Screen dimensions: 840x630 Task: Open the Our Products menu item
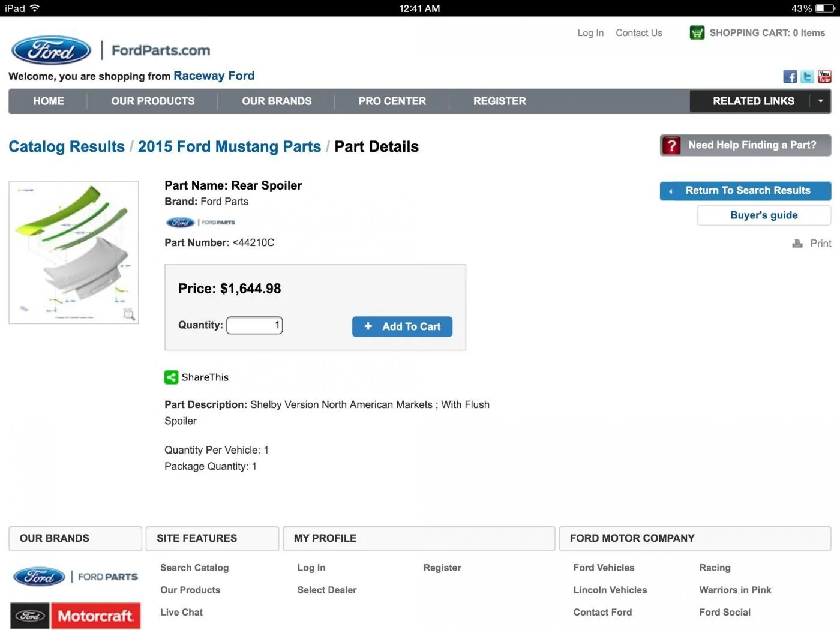153,101
